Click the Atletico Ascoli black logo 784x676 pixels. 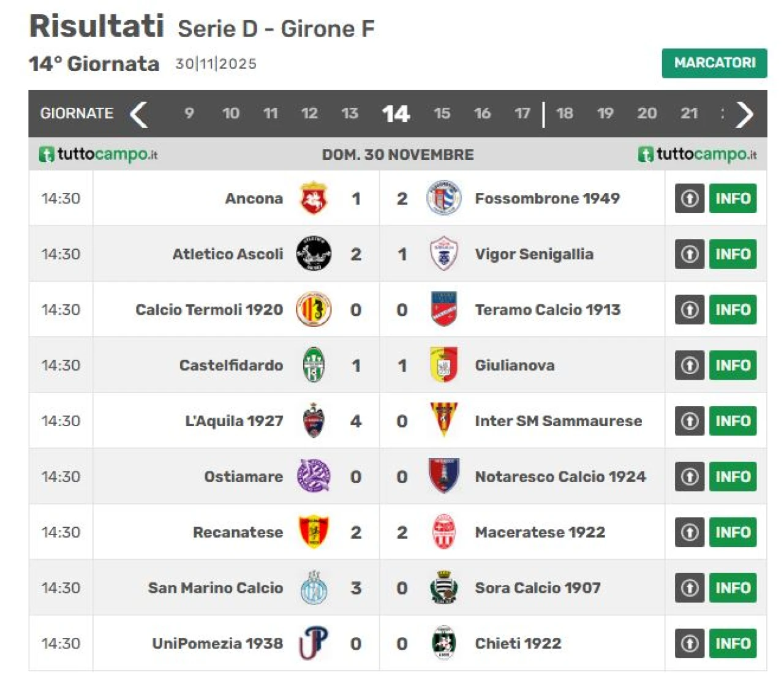314,254
